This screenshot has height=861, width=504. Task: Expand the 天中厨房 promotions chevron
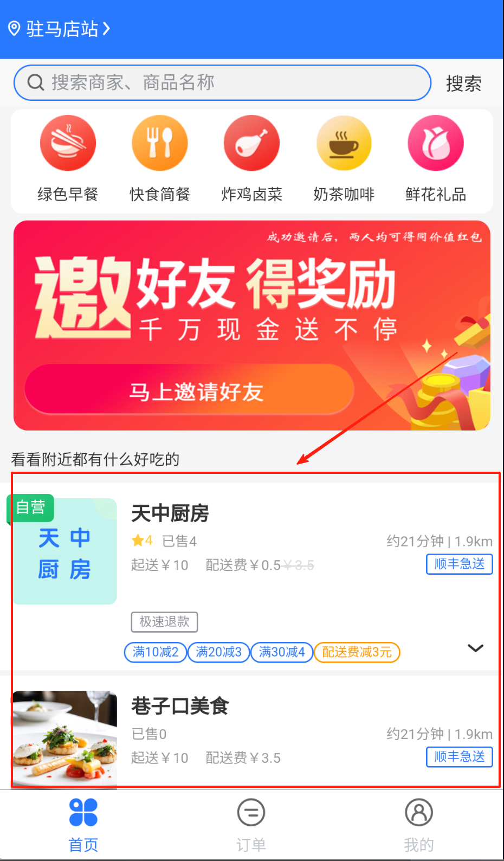tap(475, 648)
